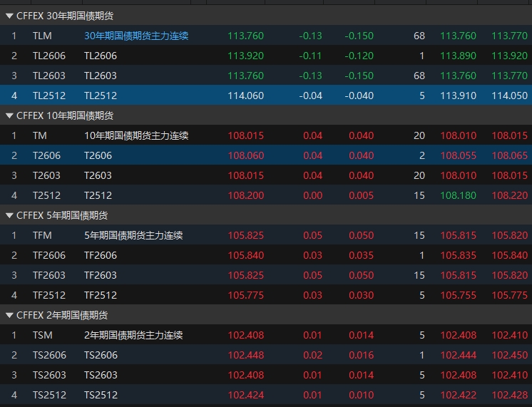532x407 pixels.
Task: Select the TM code cell
Action: click(x=40, y=135)
